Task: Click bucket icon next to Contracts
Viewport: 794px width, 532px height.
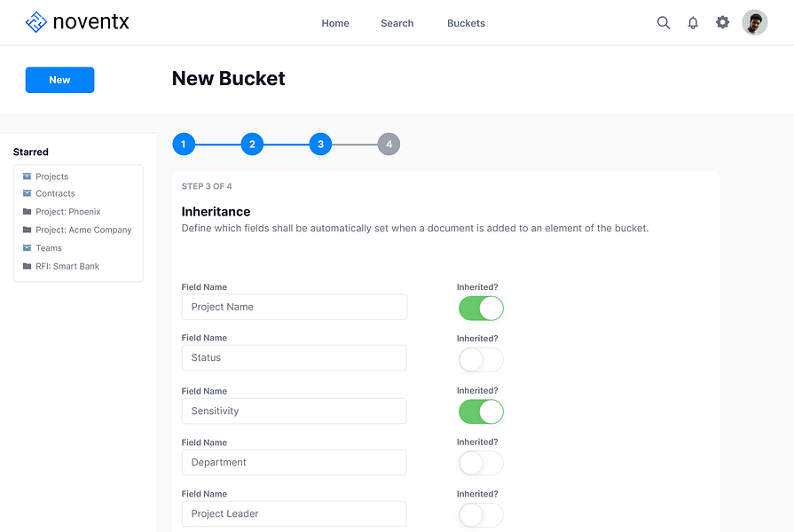Action: click(27, 193)
